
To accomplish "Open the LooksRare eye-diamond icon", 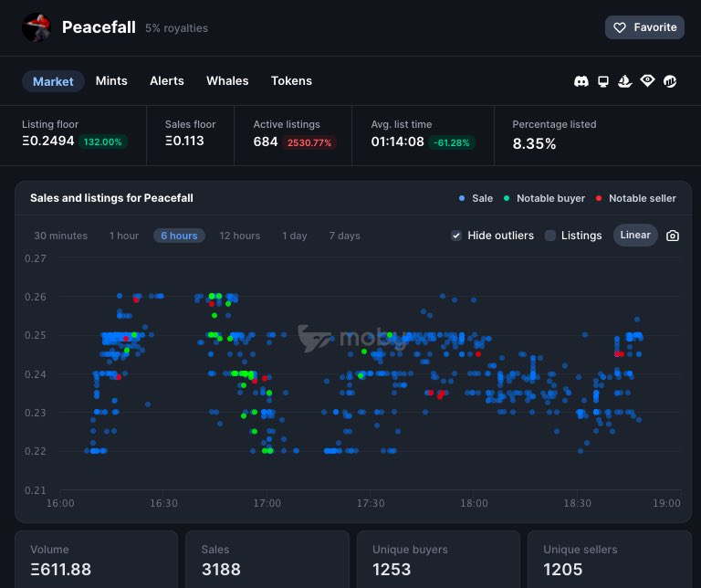I will point(647,81).
